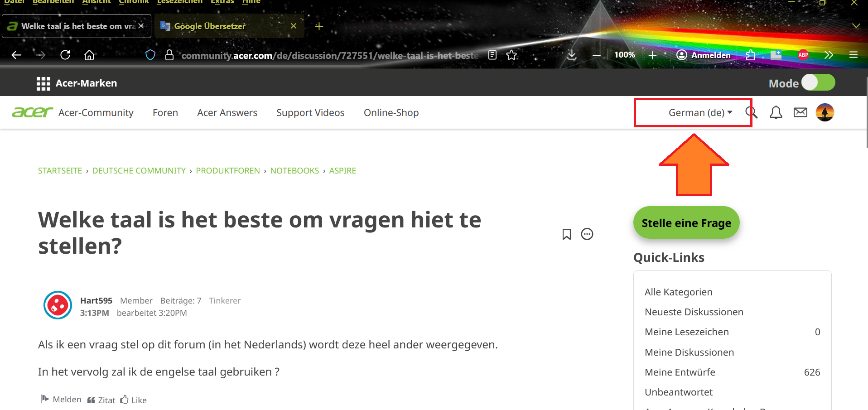Open the Adblock Plus ABP icon
This screenshot has height=410, width=868.
pyautogui.click(x=803, y=55)
